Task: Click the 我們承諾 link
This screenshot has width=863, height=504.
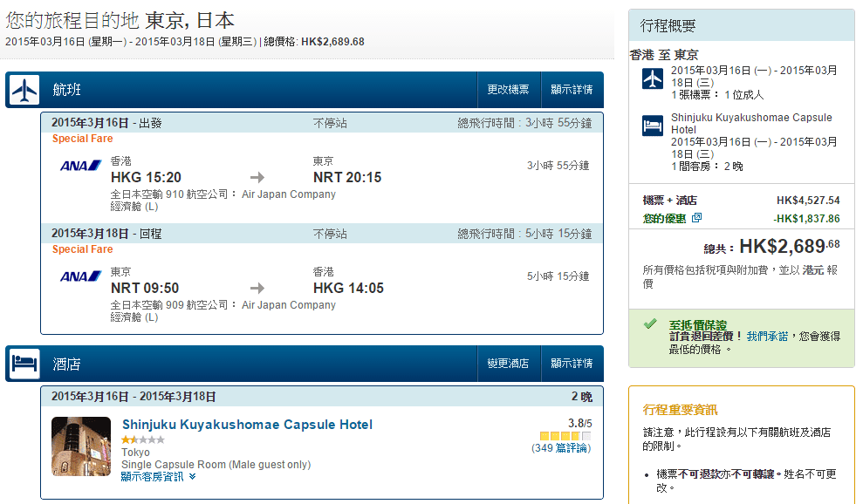Action: (x=767, y=336)
